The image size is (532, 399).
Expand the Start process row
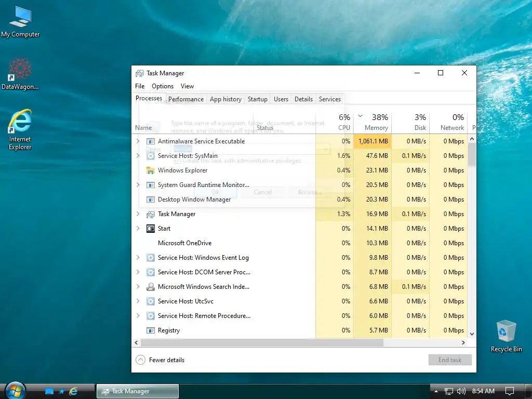(x=138, y=229)
